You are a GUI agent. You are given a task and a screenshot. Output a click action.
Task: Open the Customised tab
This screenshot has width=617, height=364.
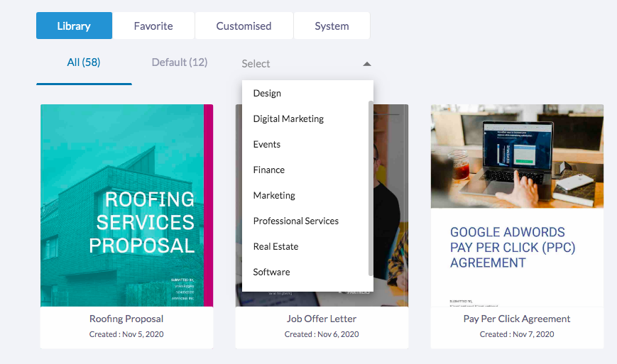click(x=244, y=26)
